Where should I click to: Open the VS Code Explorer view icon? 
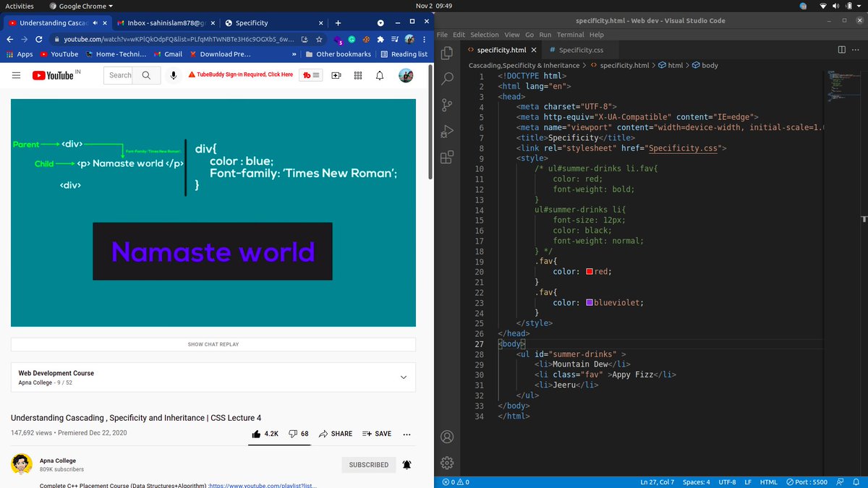(447, 52)
